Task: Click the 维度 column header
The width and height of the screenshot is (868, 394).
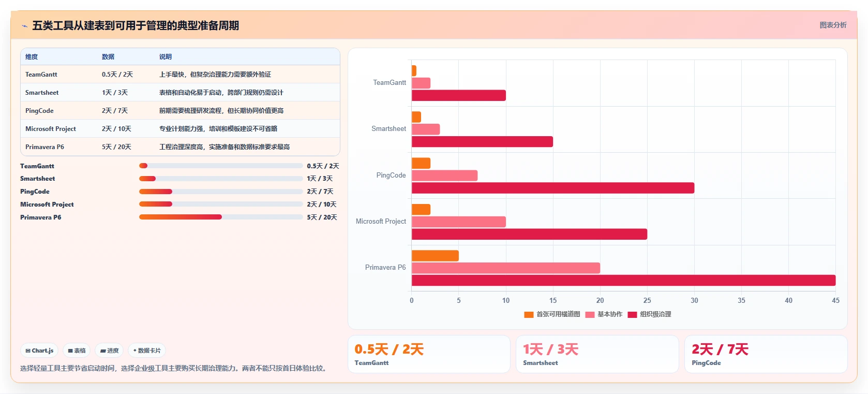Action: (32, 57)
